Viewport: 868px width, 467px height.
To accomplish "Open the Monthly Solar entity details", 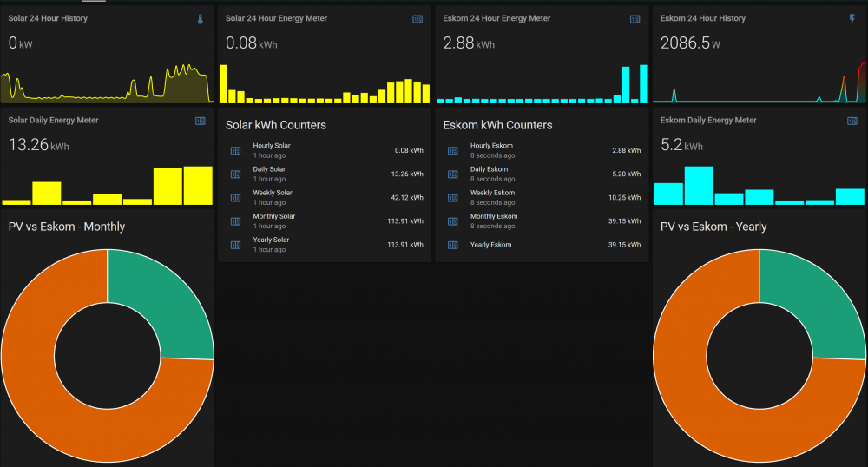I will tap(273, 216).
